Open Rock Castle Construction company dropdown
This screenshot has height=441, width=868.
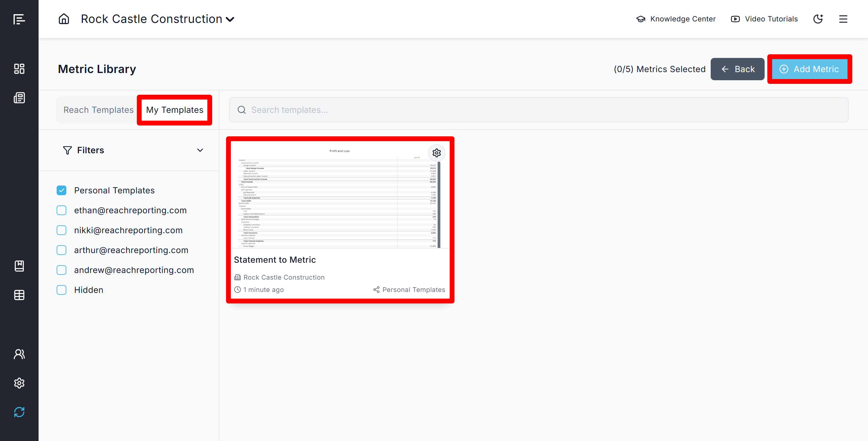[x=158, y=19]
